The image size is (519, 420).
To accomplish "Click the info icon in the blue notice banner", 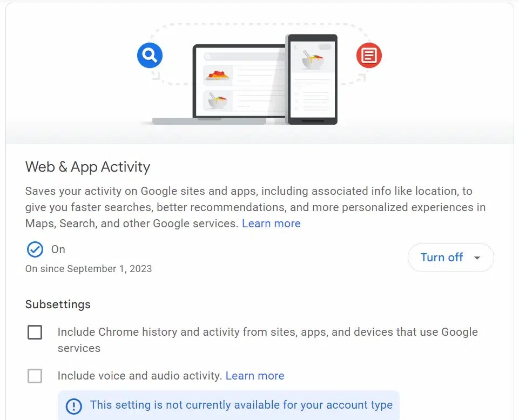I will click(x=73, y=405).
